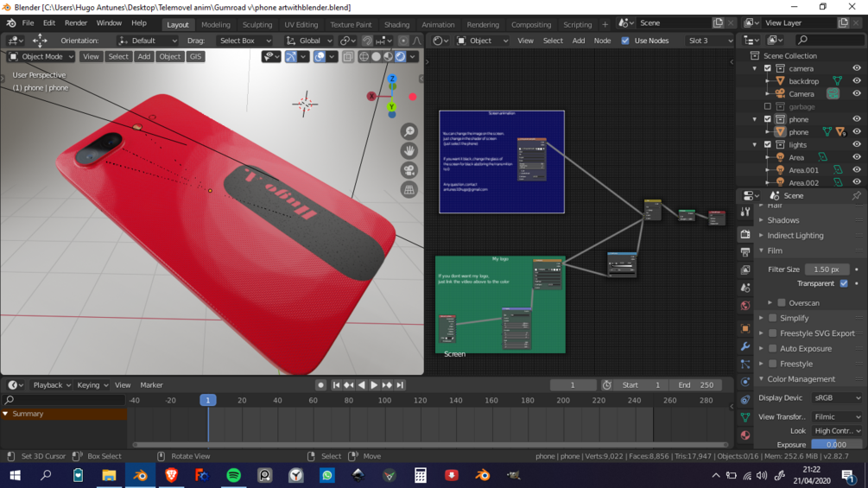Open the Physics properties tab
Screen dimensions: 868x488
pyautogui.click(x=745, y=382)
